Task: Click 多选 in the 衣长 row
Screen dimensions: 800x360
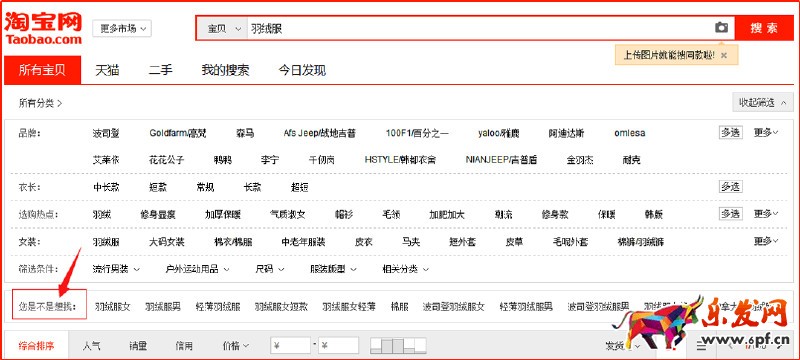Action: click(731, 187)
